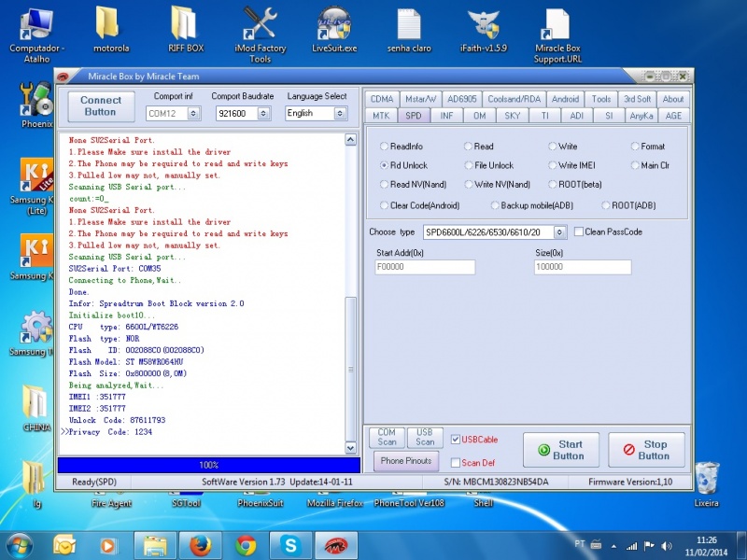Open the lg folder on desktop
Screen dimensions: 747x560
pyautogui.click(x=36, y=483)
